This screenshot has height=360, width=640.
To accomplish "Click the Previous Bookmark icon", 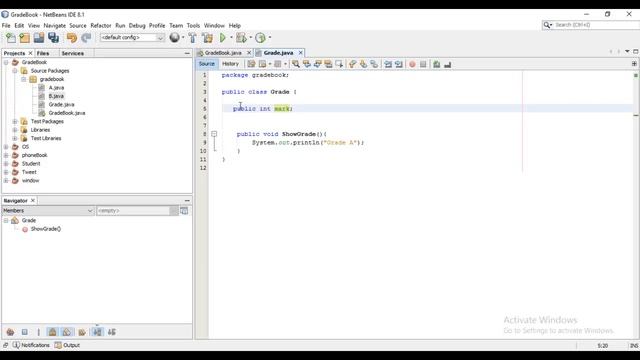I will pos(353,64).
